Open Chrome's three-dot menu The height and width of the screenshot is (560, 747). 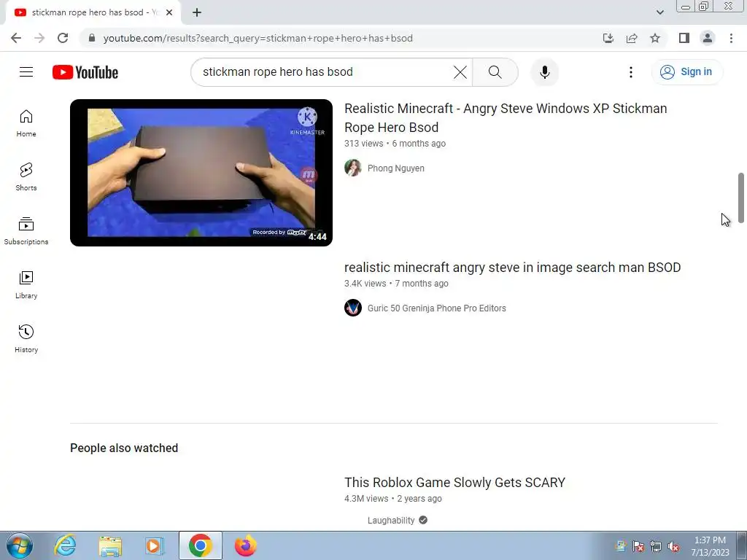click(731, 38)
